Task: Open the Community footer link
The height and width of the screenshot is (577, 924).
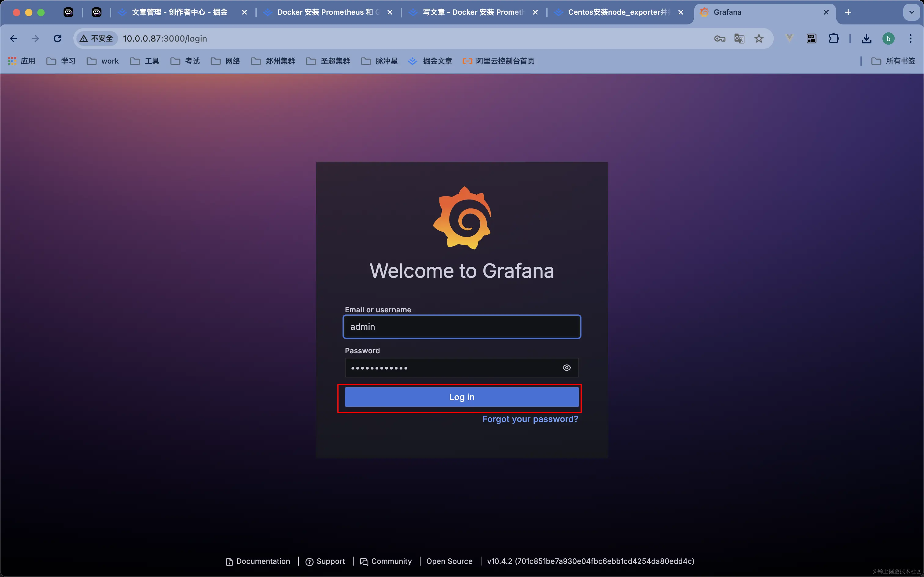Action: point(386,561)
